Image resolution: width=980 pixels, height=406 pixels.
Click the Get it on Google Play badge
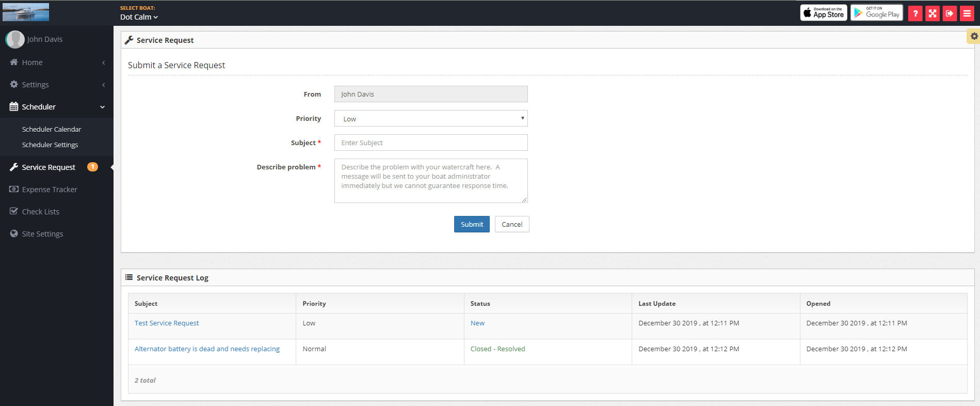[876, 13]
